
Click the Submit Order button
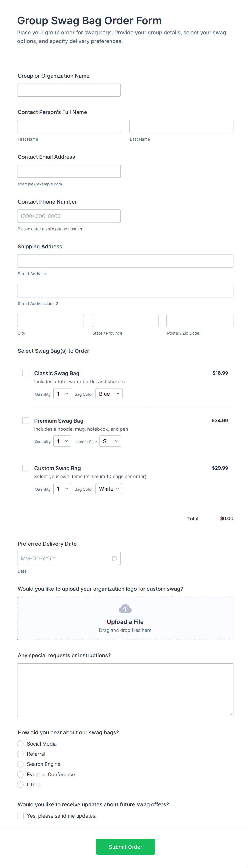[x=125, y=847]
